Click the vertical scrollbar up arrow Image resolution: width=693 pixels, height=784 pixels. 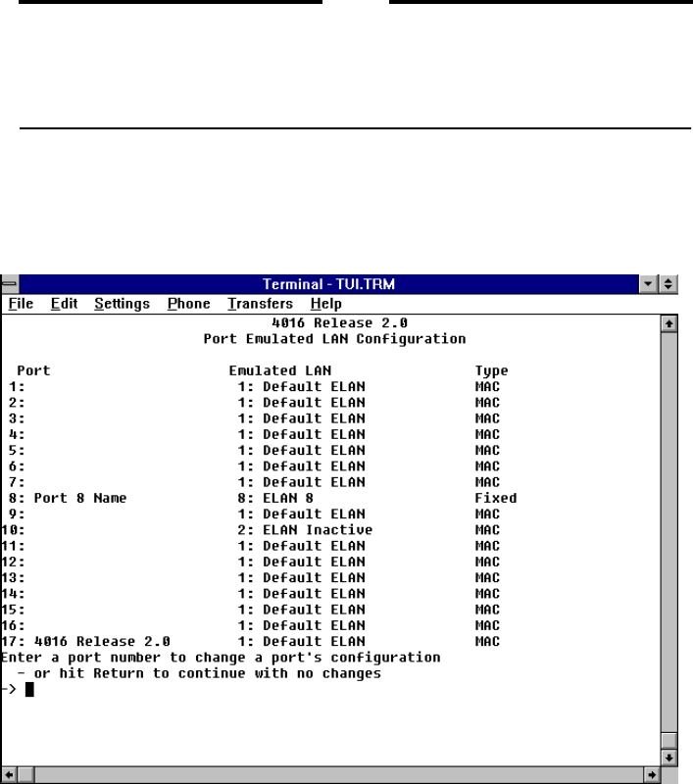pos(669,321)
